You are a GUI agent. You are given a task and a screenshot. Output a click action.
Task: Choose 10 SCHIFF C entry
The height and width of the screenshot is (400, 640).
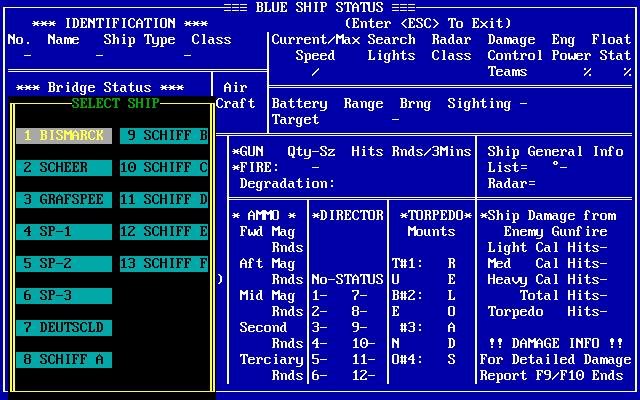coord(164,168)
